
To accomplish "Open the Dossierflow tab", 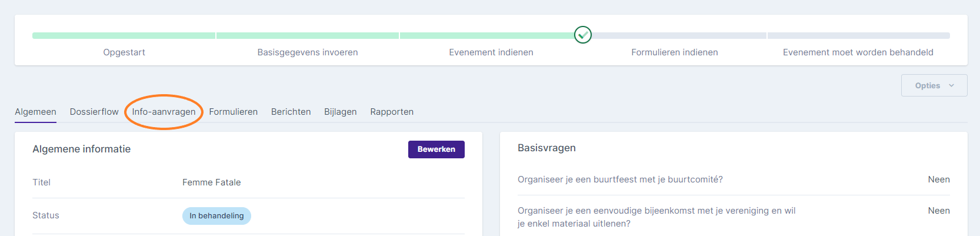I will click(94, 112).
